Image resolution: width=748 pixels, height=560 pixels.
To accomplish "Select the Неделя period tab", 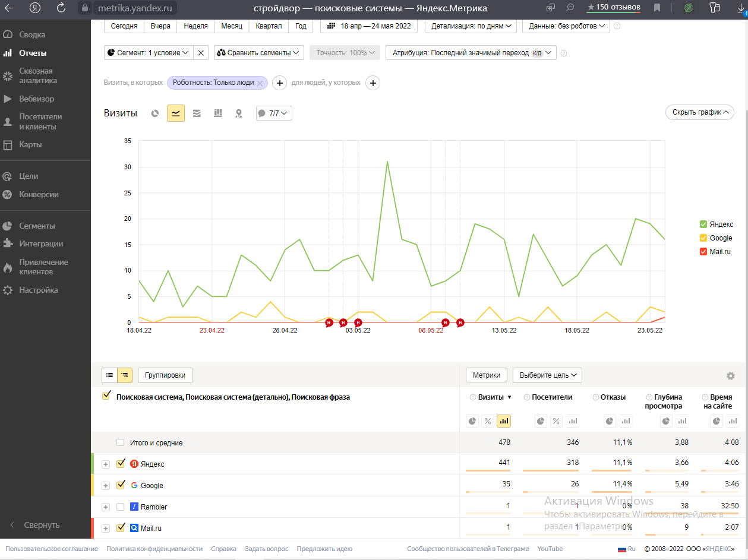I will (x=196, y=26).
